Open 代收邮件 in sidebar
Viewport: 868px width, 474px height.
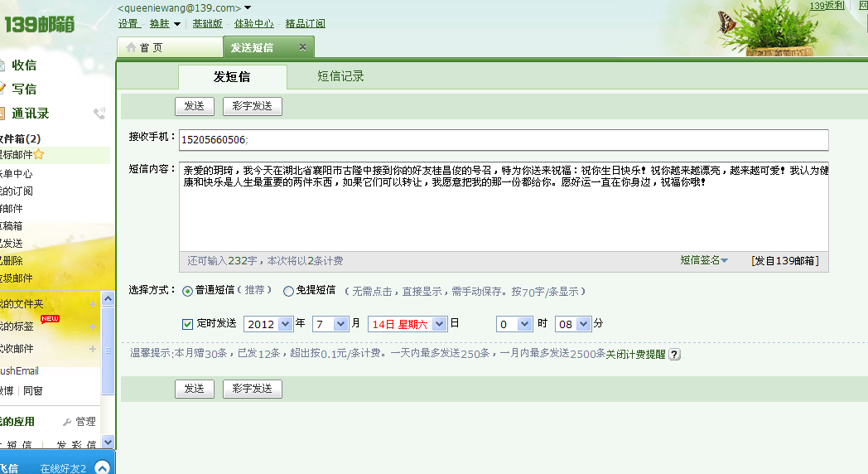tap(17, 349)
